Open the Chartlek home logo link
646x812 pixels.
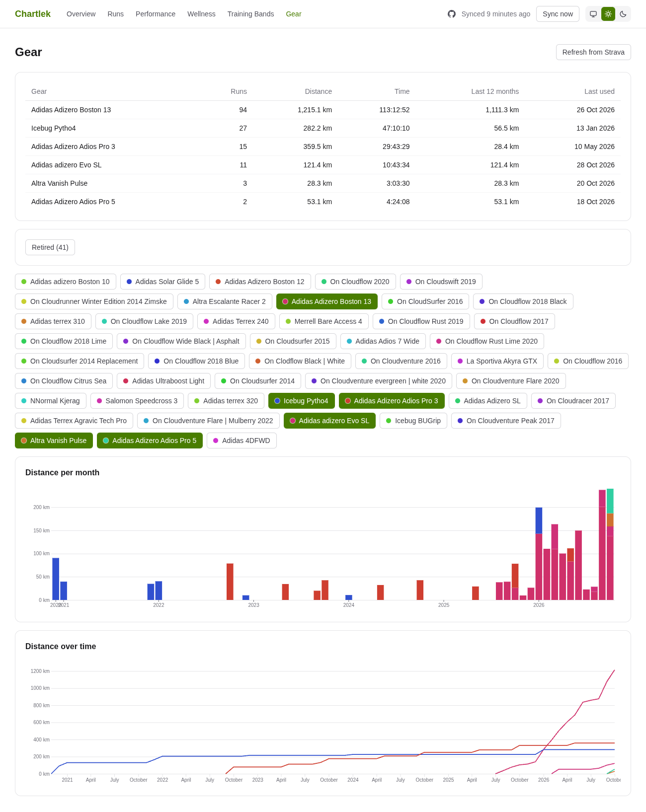tap(33, 14)
